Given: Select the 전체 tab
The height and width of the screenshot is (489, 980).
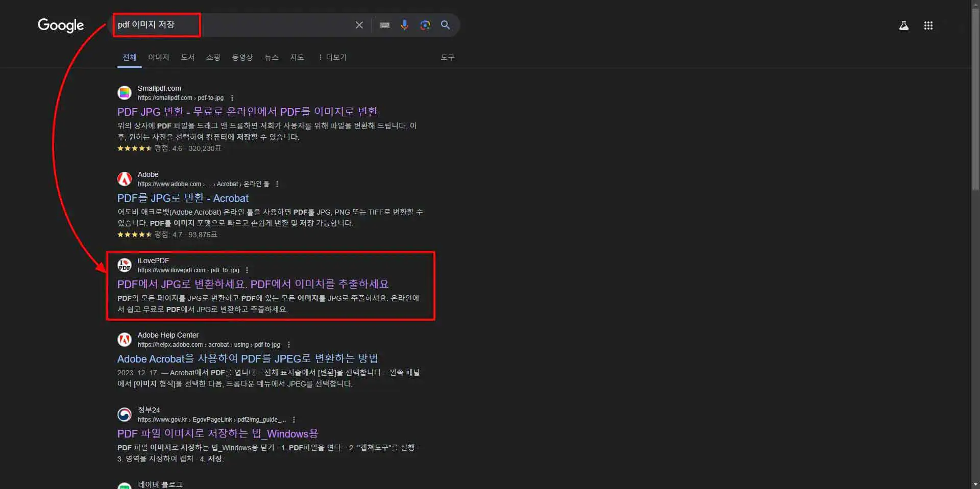Looking at the screenshot, I should point(130,57).
